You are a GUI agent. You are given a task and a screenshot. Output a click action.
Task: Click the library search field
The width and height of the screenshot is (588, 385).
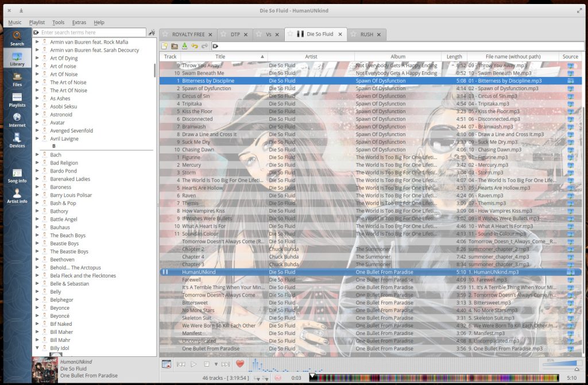tap(92, 33)
